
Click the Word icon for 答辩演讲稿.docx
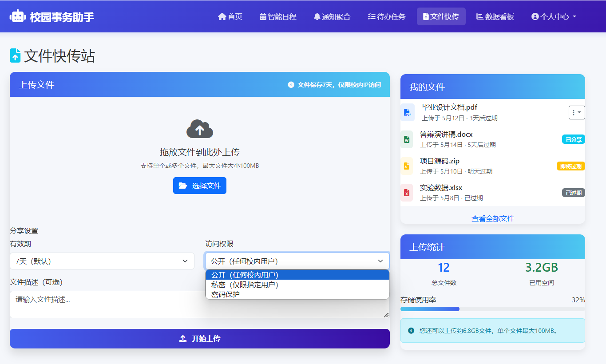coord(407,139)
